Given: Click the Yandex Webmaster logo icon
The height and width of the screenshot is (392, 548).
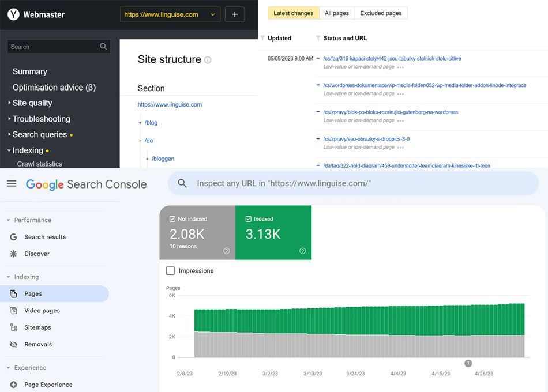Looking at the screenshot, I should coord(13,14).
